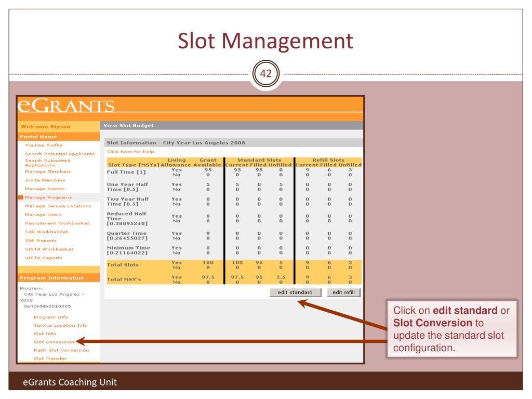The height and width of the screenshot is (399, 532).
Task: Open Service Location Info link
Action: coord(61,325)
